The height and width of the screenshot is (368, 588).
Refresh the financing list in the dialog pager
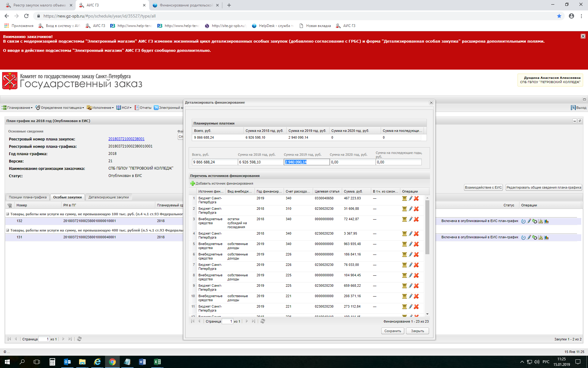(262, 321)
